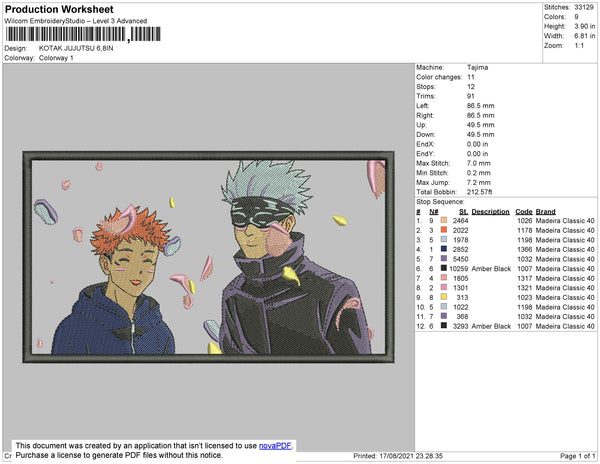Click the 'Brand' column header
Viewport: 600px width, 464px height.
pyautogui.click(x=545, y=212)
